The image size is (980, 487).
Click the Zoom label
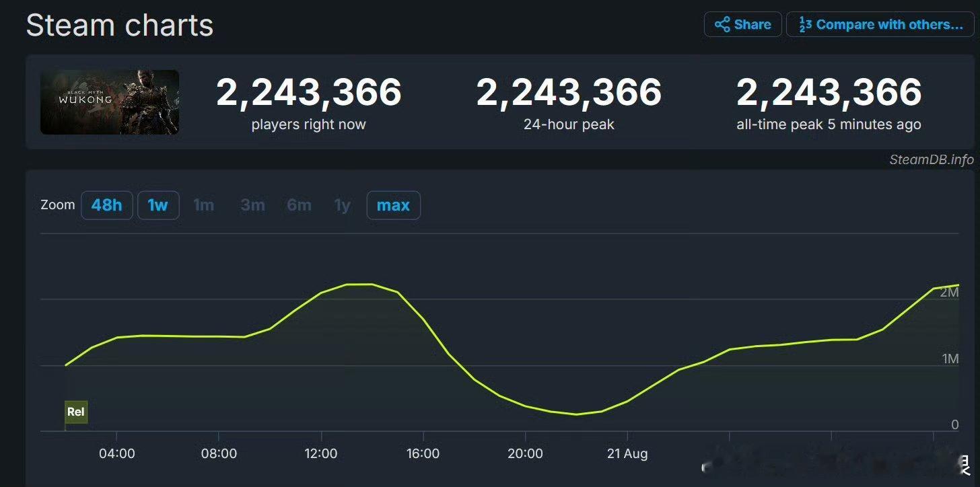click(x=58, y=205)
